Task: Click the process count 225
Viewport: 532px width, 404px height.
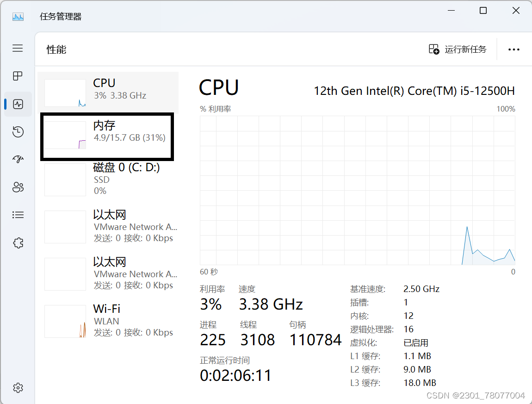Action: pyautogui.click(x=213, y=340)
